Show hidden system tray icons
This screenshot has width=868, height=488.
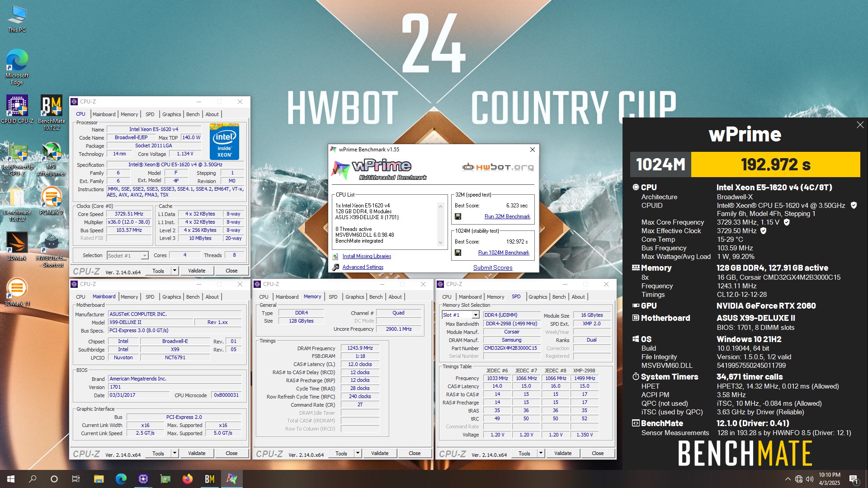click(788, 479)
